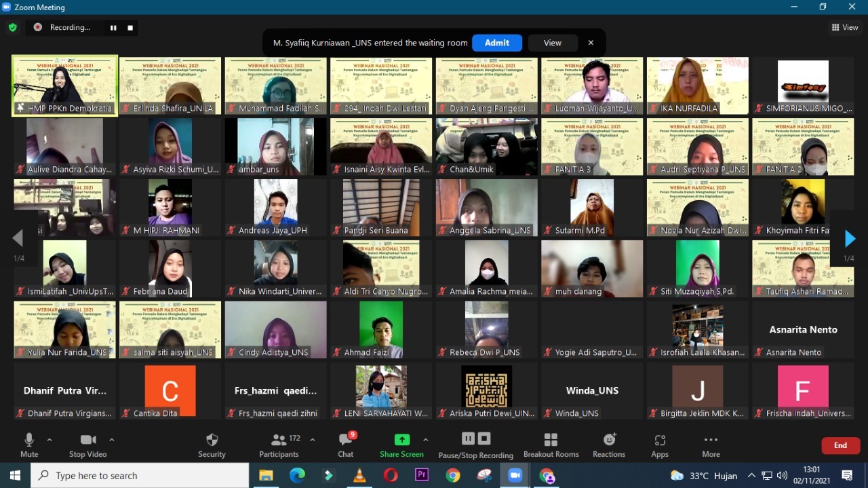Pause the recording in top bar
The width and height of the screenshot is (868, 488).
113,27
